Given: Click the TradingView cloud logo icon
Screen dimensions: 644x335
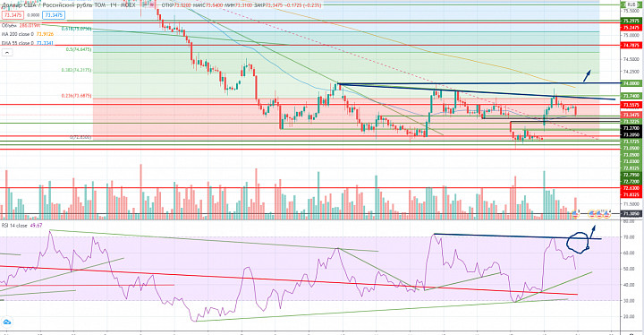Looking at the screenshot, I should (x=7, y=322).
